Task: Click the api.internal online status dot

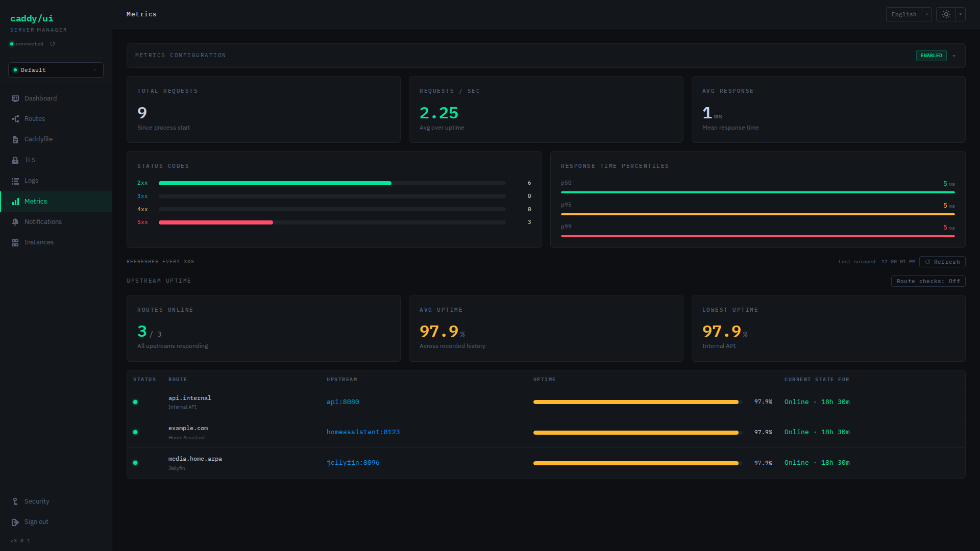Action: click(x=135, y=402)
